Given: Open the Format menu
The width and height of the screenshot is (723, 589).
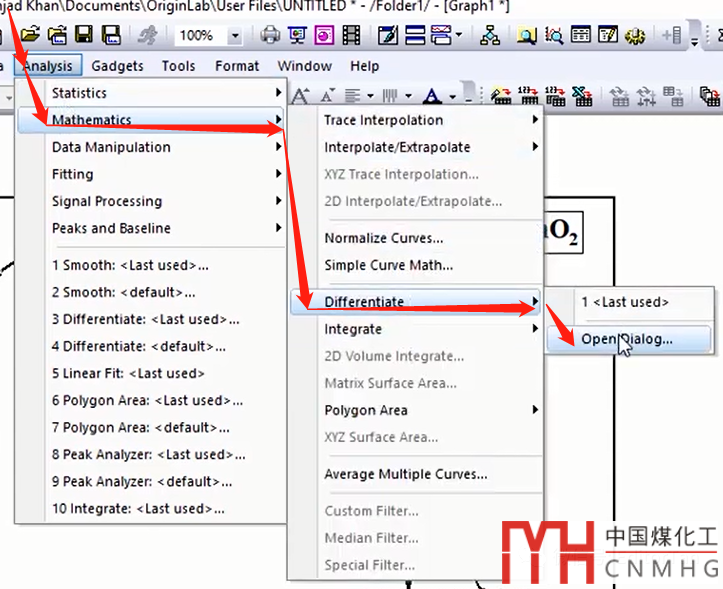Looking at the screenshot, I should click(237, 66).
